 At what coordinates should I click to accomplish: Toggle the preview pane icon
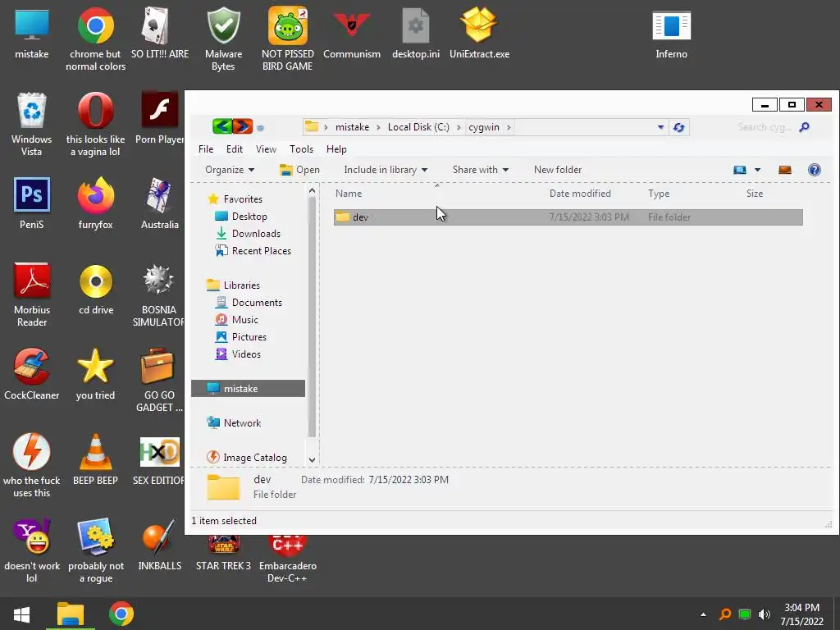tap(785, 170)
